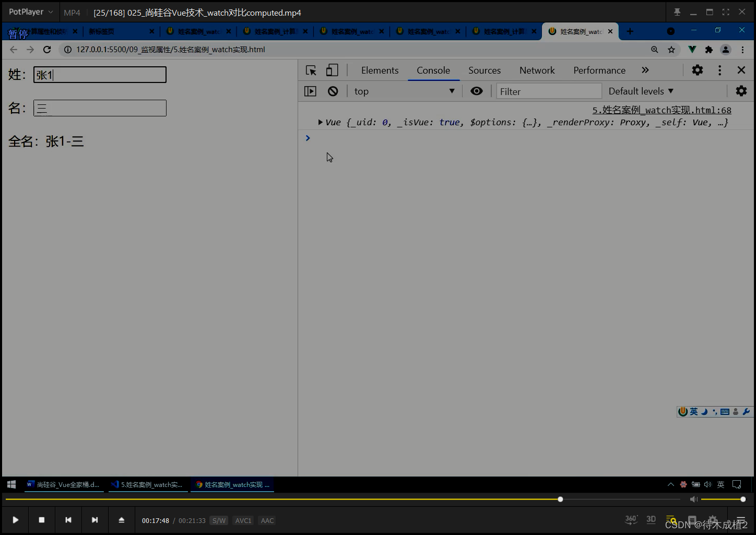Open the extensions puzzle icon

click(x=708, y=50)
